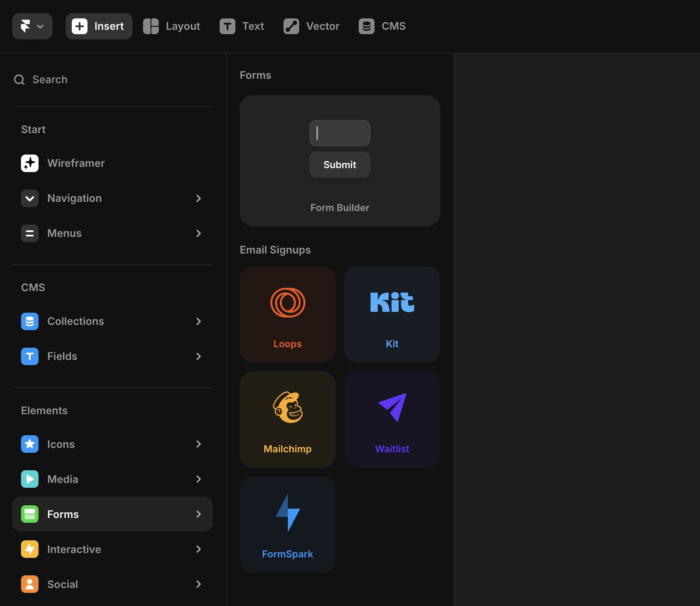
Task: Expand the Icons row chevron
Action: point(199,444)
